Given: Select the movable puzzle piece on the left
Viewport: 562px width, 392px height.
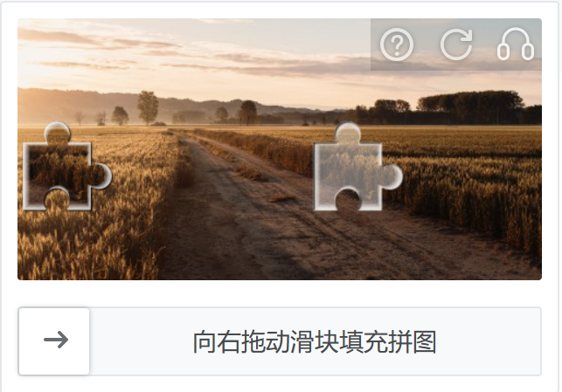Looking at the screenshot, I should 67,167.
